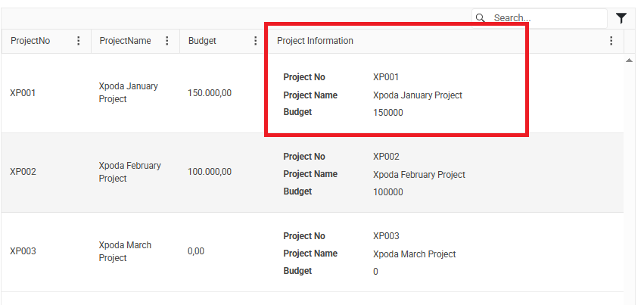Image resolution: width=644 pixels, height=305 pixels.
Task: Sort by ProjectName column header
Action: pos(125,41)
